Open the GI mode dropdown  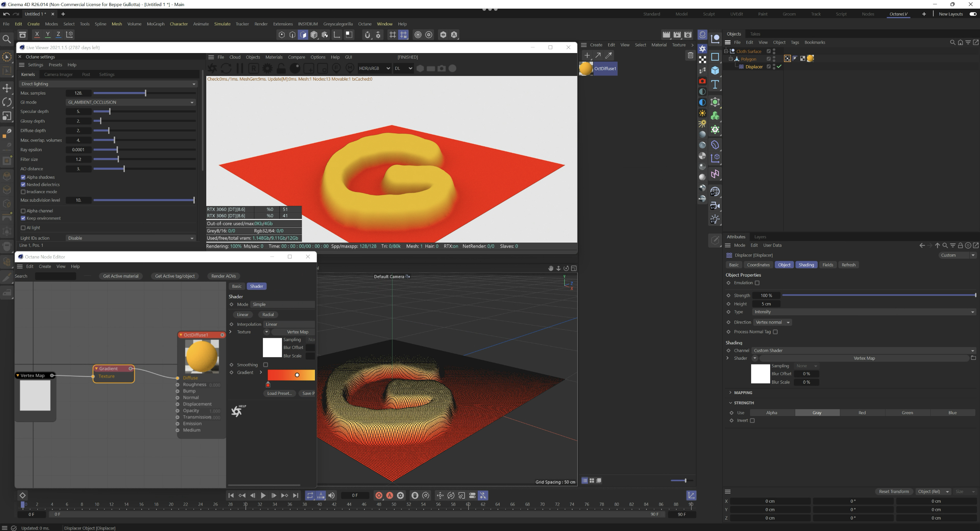[131, 102]
